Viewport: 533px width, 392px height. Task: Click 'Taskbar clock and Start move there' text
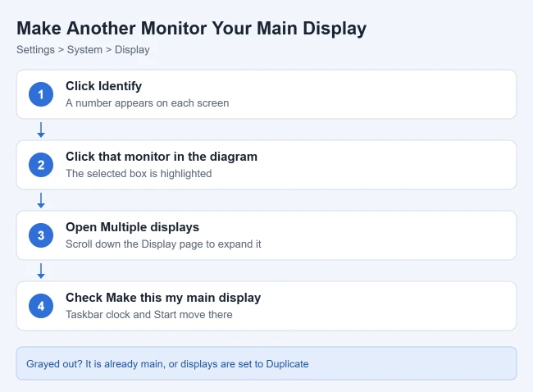(x=149, y=314)
